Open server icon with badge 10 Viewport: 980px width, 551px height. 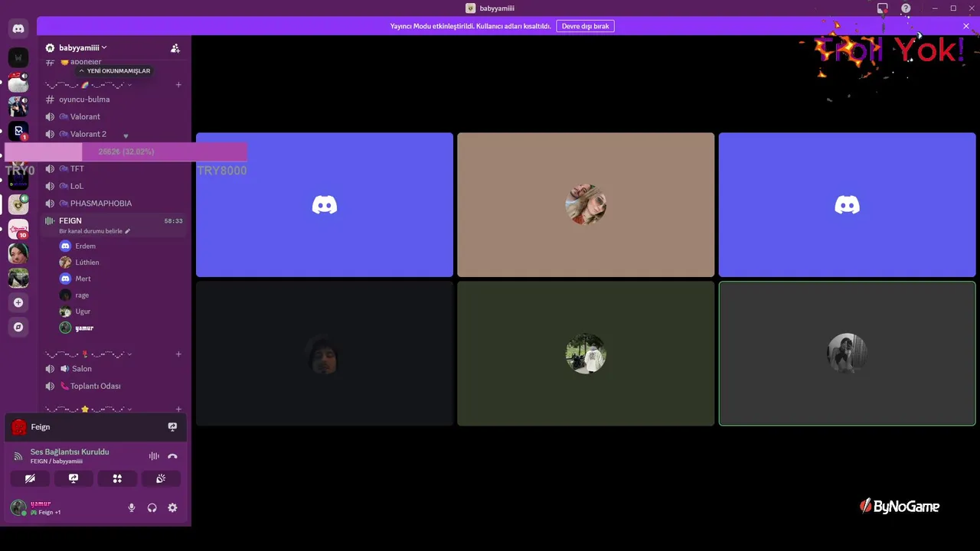(x=18, y=229)
